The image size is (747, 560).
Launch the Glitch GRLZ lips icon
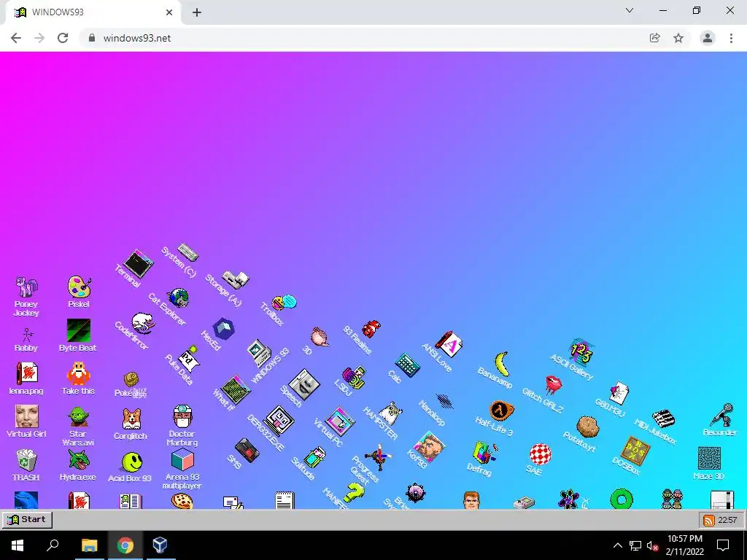point(553,384)
